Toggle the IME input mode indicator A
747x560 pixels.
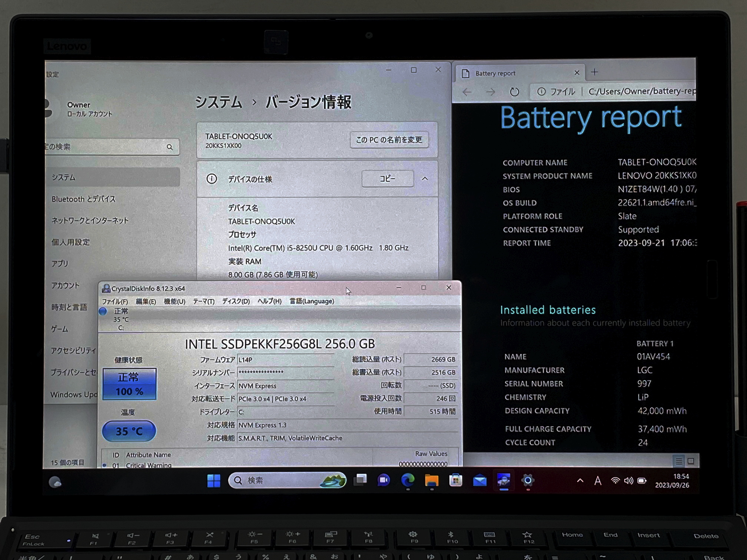pyautogui.click(x=598, y=481)
